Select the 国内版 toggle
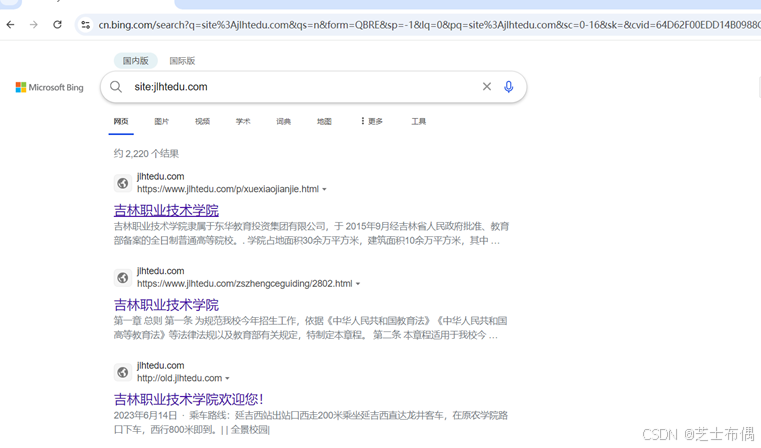This screenshot has height=448, width=761. 135,61
